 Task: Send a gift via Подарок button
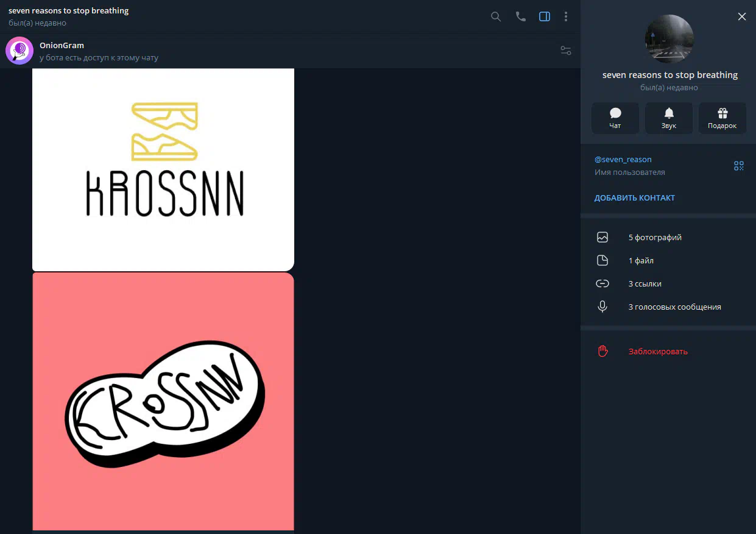click(x=722, y=118)
